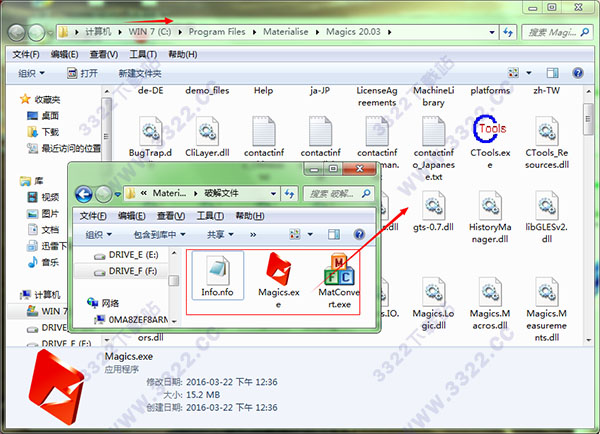Change view icon in Magics 20.03 toolbar
Image resolution: width=600 pixels, height=434 pixels.
(513, 73)
